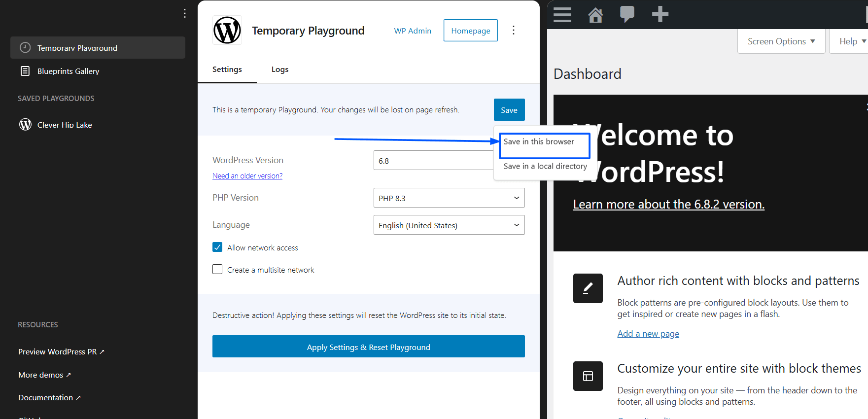Open the WordPress Version dropdown
This screenshot has width=868, height=419.
click(434, 160)
